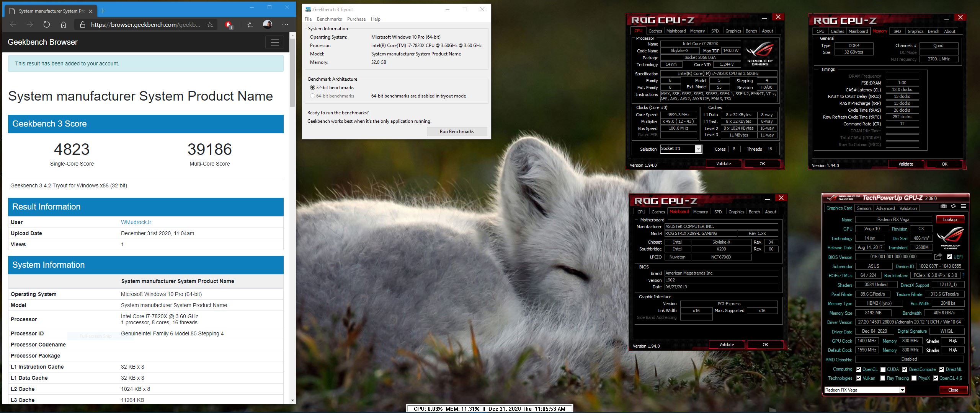Click Lookup button in GPU-Z
The image size is (980, 413).
point(950,220)
